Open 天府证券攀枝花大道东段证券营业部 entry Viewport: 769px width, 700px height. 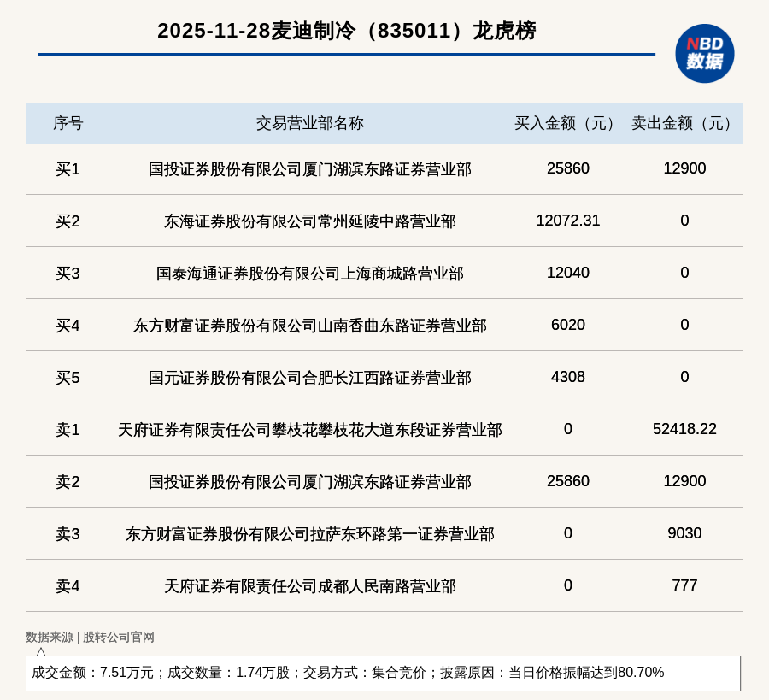point(309,430)
